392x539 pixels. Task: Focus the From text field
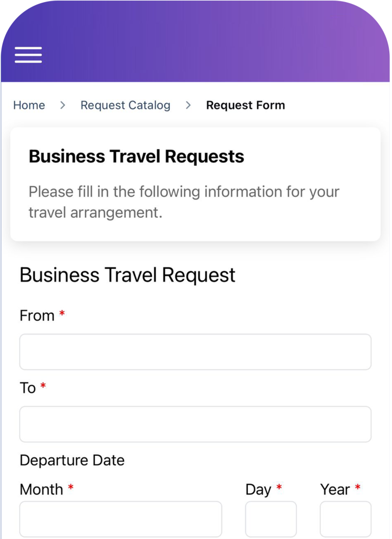[x=196, y=352]
